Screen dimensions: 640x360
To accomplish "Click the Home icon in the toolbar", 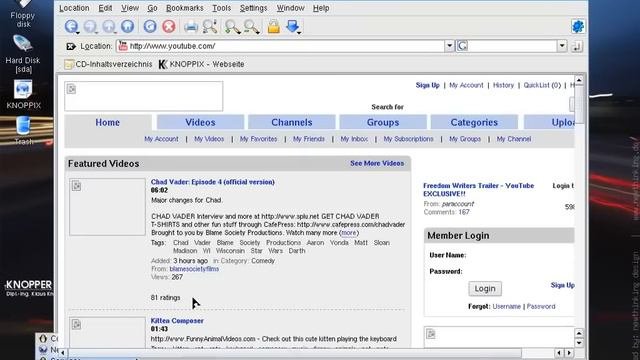I will [x=128, y=27].
